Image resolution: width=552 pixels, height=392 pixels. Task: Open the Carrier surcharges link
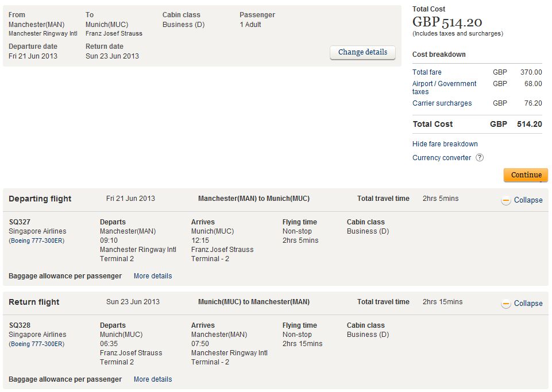click(x=442, y=103)
